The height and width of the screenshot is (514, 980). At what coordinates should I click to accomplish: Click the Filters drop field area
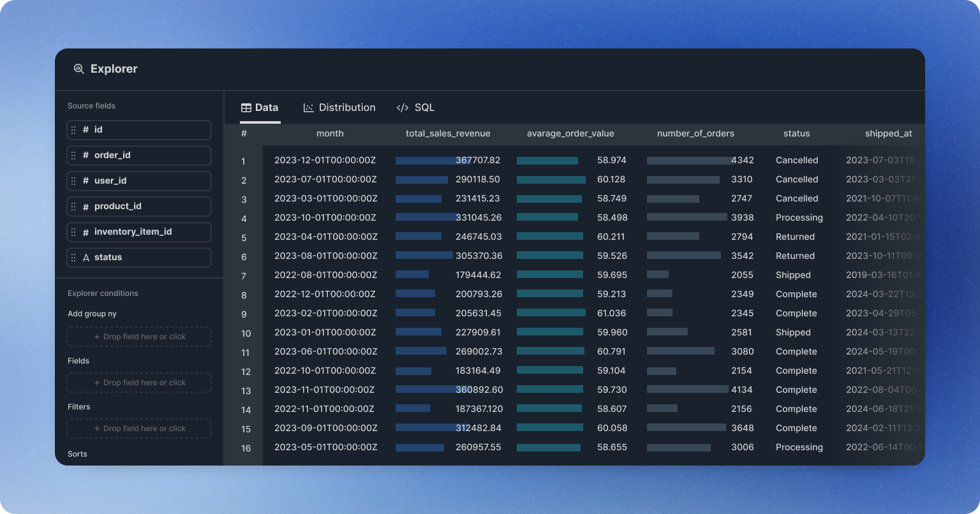pyautogui.click(x=139, y=429)
